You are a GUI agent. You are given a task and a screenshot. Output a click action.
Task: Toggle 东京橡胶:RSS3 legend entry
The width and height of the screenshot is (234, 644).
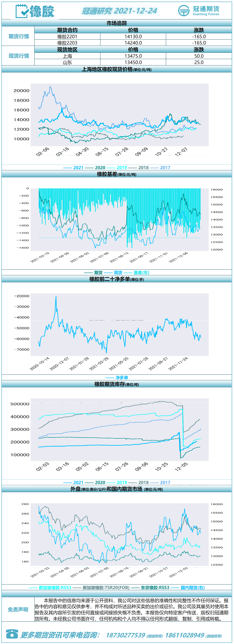tap(150, 588)
